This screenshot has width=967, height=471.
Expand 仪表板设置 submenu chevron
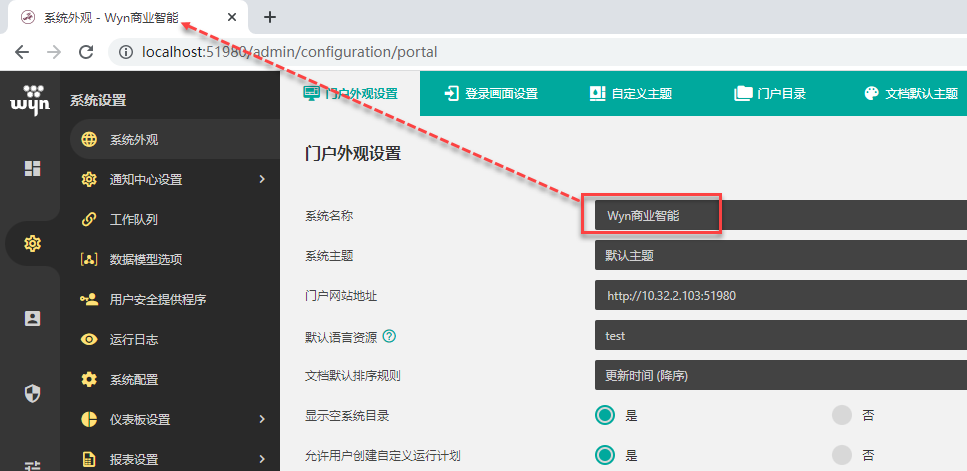[262, 420]
